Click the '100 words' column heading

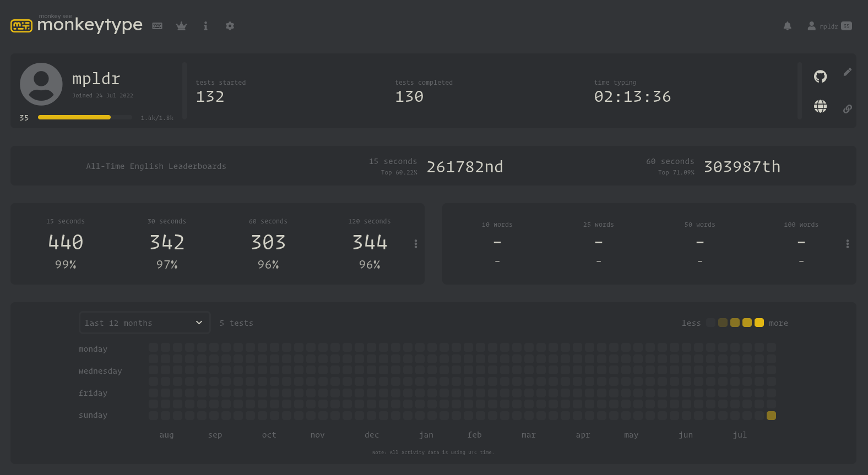801,225
